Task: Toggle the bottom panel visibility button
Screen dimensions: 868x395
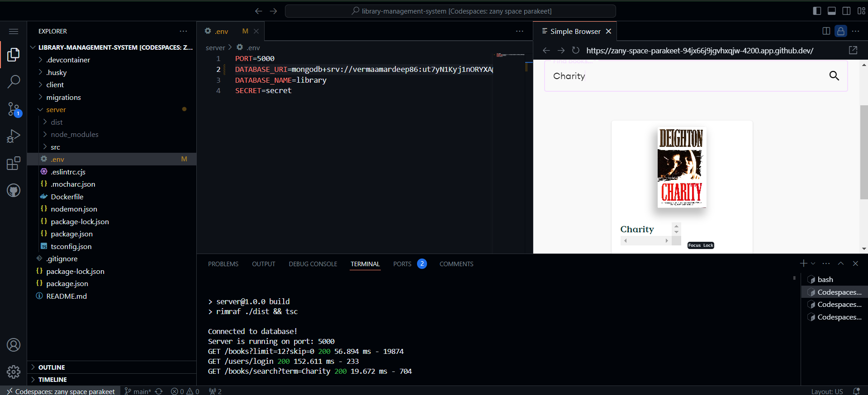Action: pyautogui.click(x=831, y=11)
